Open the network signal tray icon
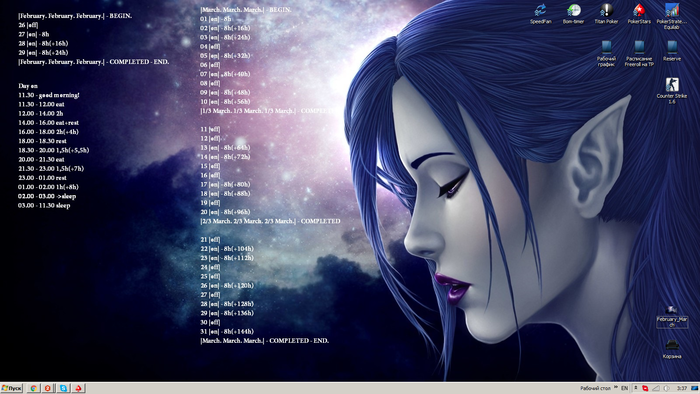Image resolution: width=700 pixels, height=394 pixels. (x=656, y=389)
